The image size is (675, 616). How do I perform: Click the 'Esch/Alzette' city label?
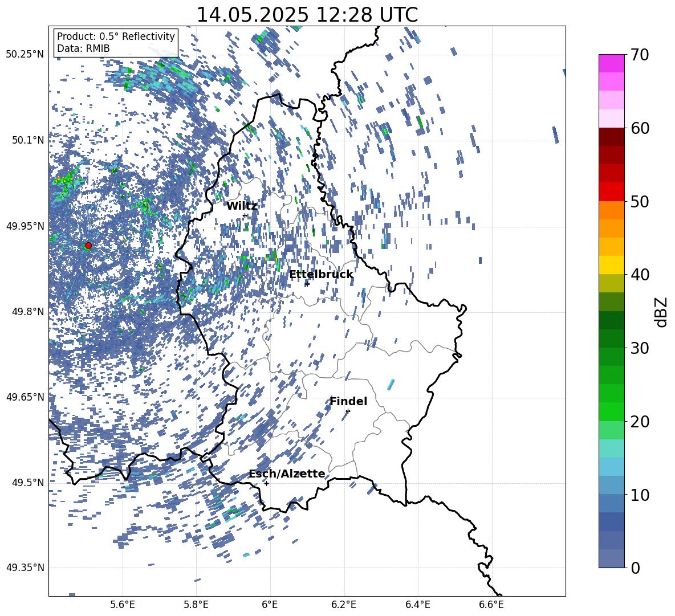point(287,474)
